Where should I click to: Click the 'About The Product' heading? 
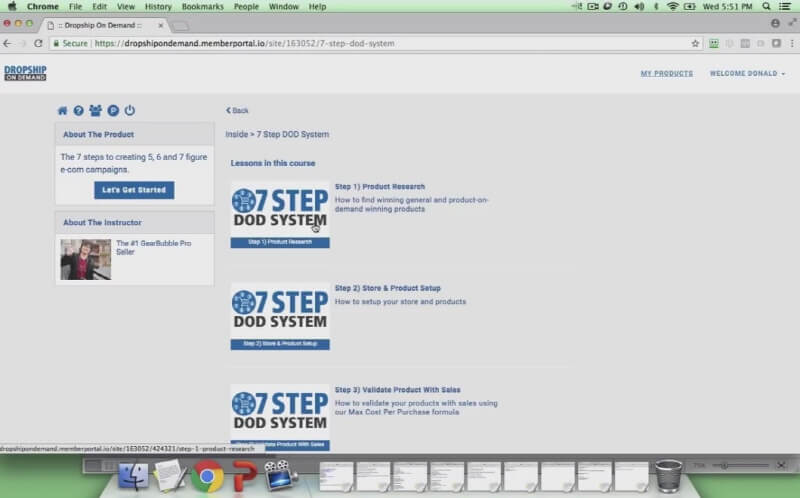(98, 134)
